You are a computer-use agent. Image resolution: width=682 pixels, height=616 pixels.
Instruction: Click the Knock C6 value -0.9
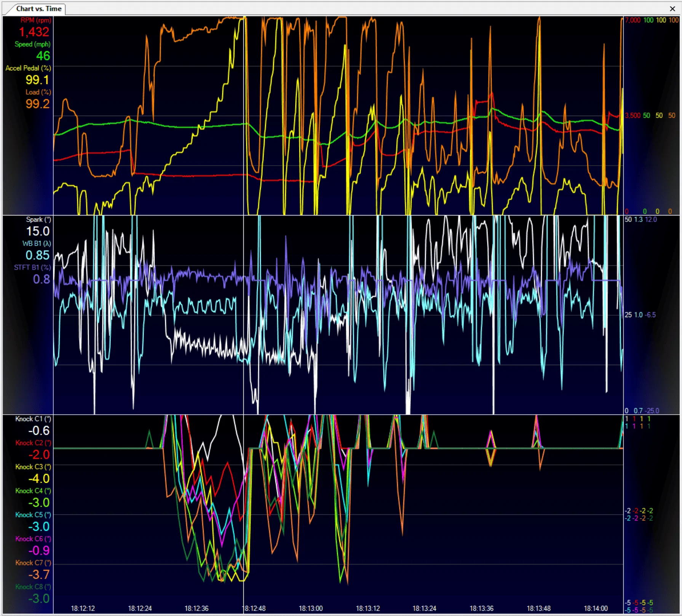(x=39, y=551)
